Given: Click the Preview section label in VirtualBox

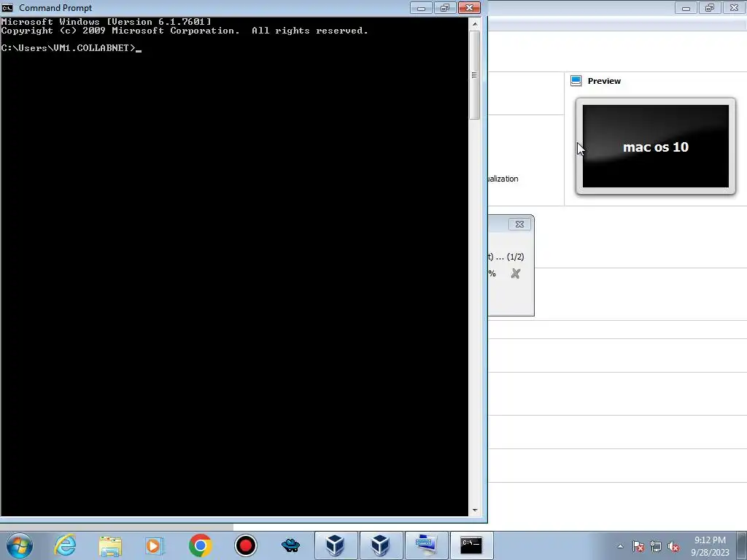Looking at the screenshot, I should tap(604, 81).
